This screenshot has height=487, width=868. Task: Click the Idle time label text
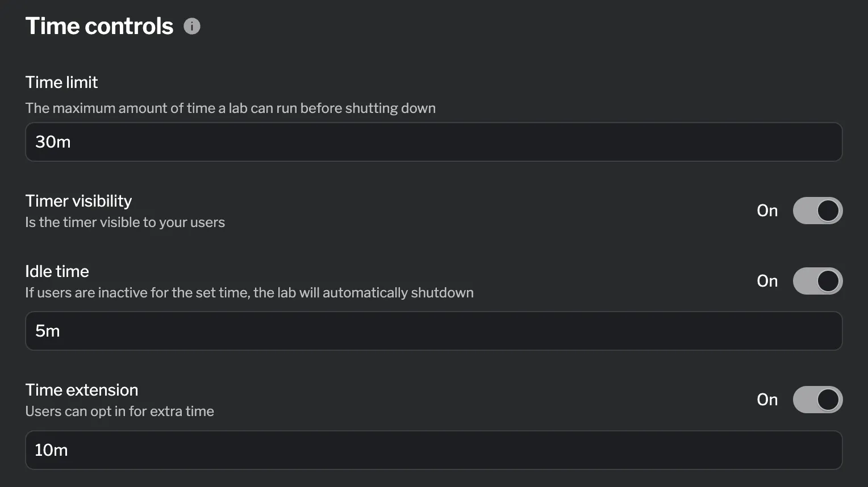tap(57, 271)
